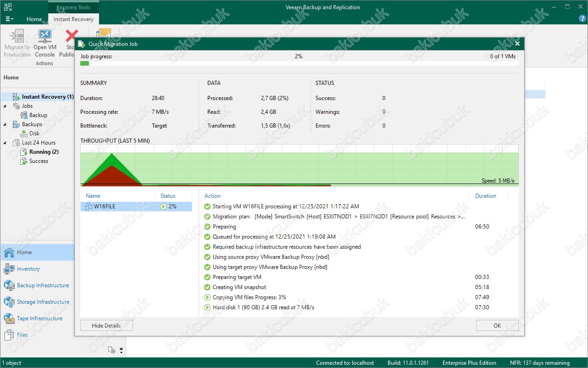Collapse the Jobs tree node arrow

[x=5, y=106]
